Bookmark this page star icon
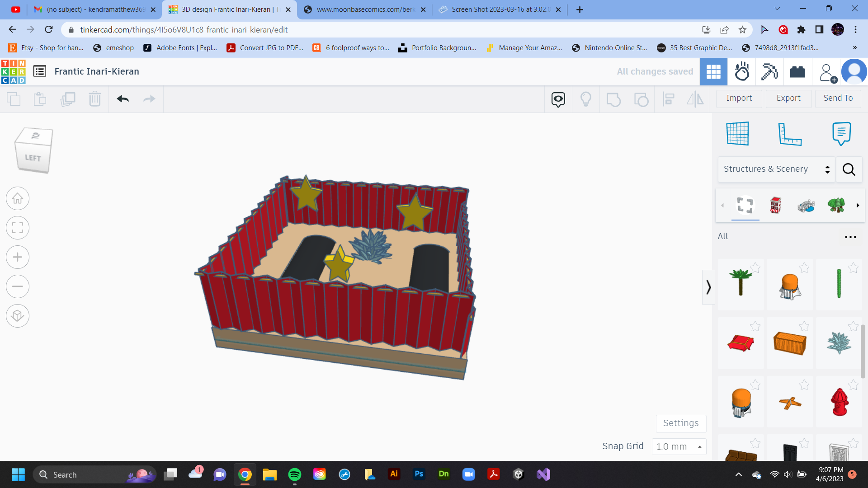Screen dimensions: 868x488 [742, 30]
